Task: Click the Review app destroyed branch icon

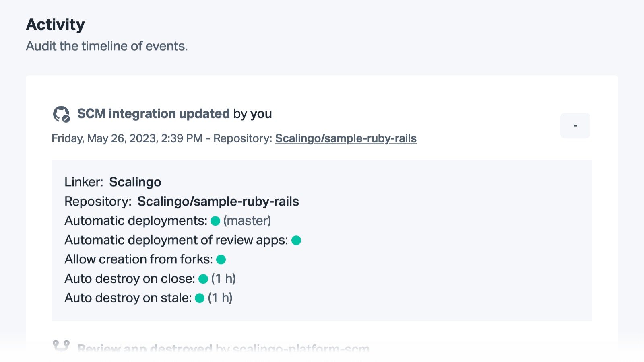Action: pos(61,346)
